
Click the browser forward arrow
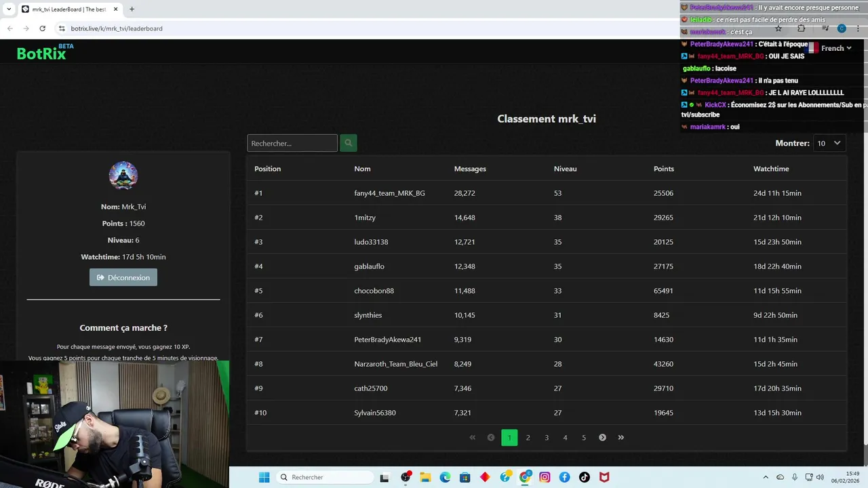click(x=26, y=28)
